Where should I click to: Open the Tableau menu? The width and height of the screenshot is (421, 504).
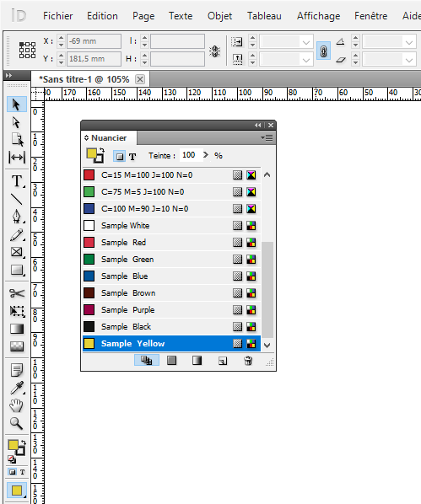click(x=264, y=16)
